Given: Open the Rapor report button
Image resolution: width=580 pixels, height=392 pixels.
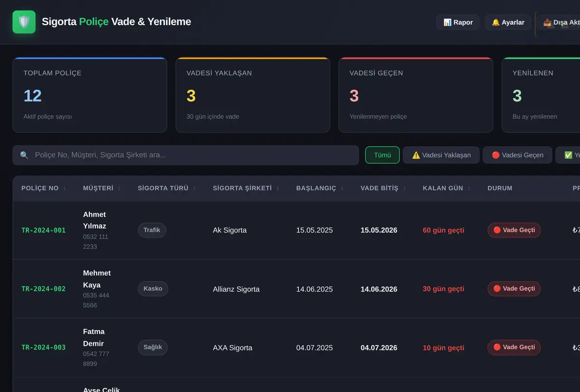Looking at the screenshot, I should (458, 22).
